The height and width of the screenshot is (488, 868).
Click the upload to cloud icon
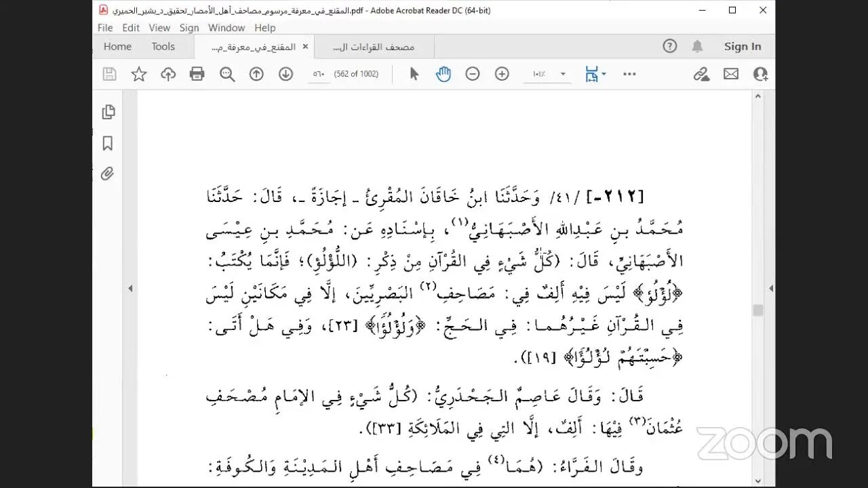point(168,74)
